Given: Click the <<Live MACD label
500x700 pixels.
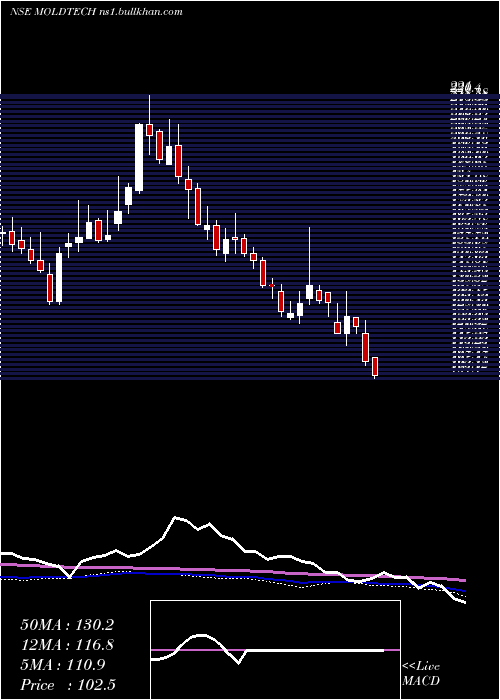Looking at the screenshot, I should pos(421,674).
